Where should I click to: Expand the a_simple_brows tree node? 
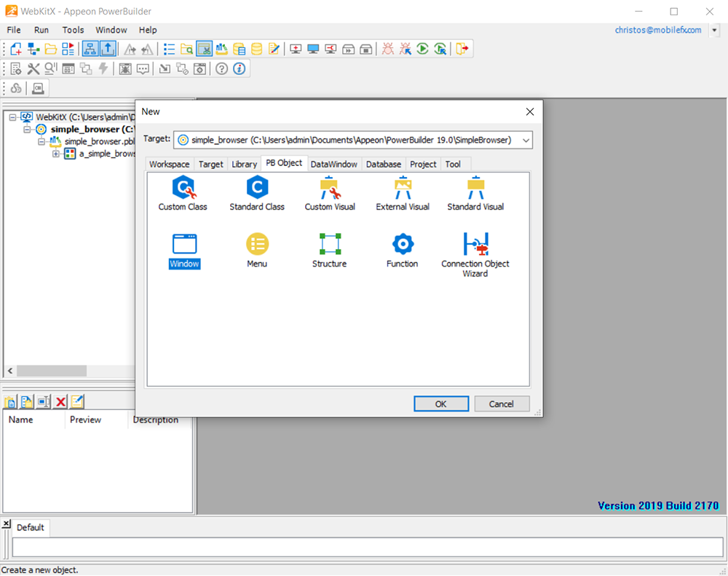tap(56, 154)
